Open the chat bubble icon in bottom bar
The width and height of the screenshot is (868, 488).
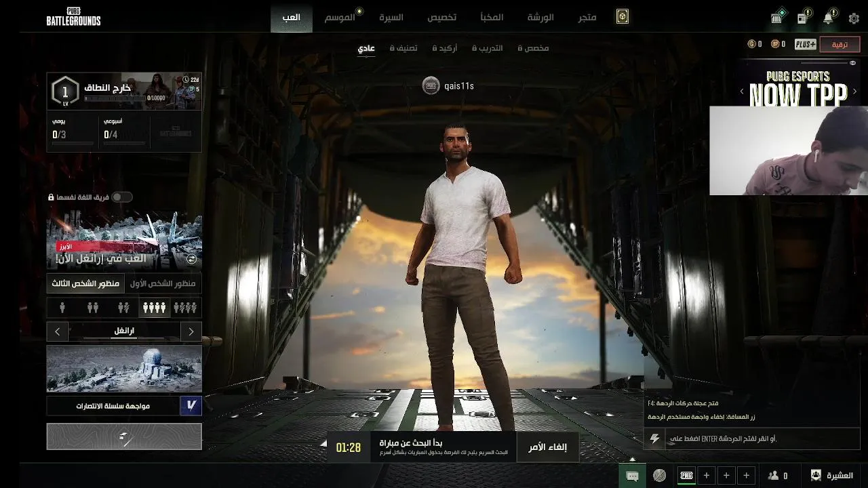coord(632,476)
